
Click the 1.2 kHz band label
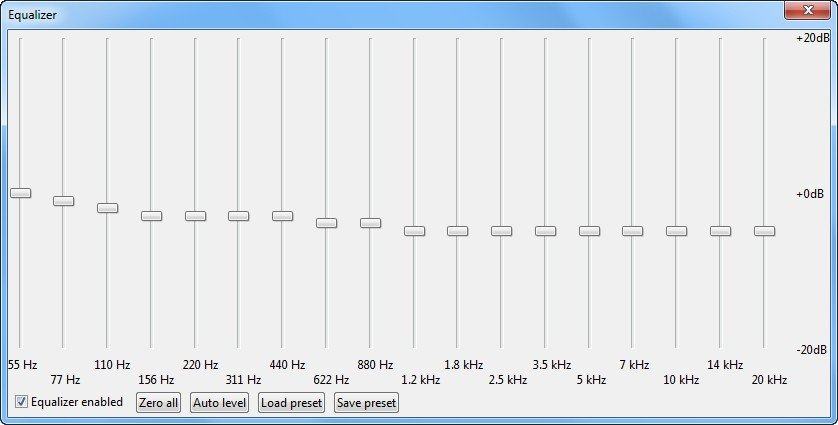[421, 380]
